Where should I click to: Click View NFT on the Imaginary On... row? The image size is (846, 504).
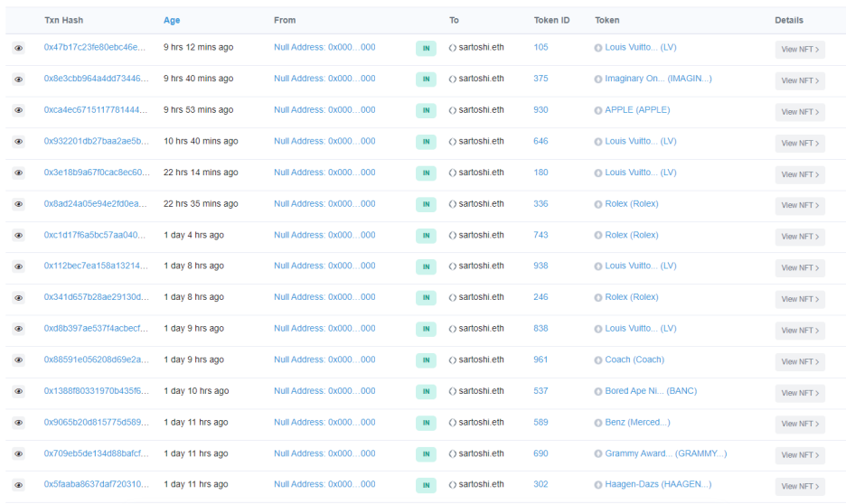click(x=800, y=80)
